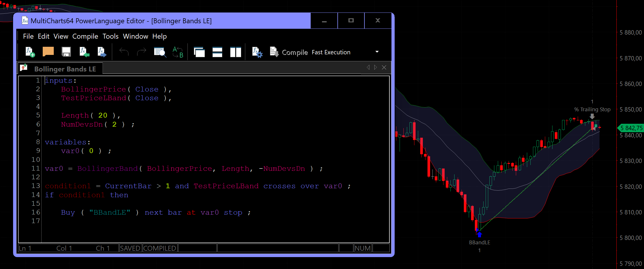Open the Compile menu
644x269 pixels.
[x=85, y=36]
